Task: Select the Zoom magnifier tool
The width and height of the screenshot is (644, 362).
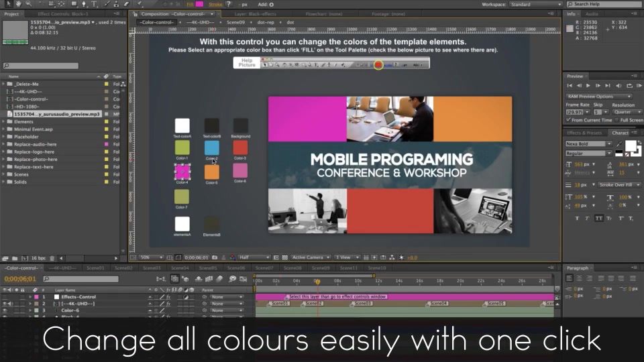Action: point(28,4)
